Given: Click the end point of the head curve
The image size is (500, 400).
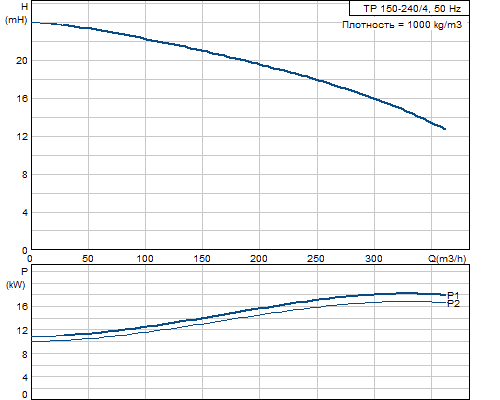Looking at the screenshot, I should (x=445, y=129).
